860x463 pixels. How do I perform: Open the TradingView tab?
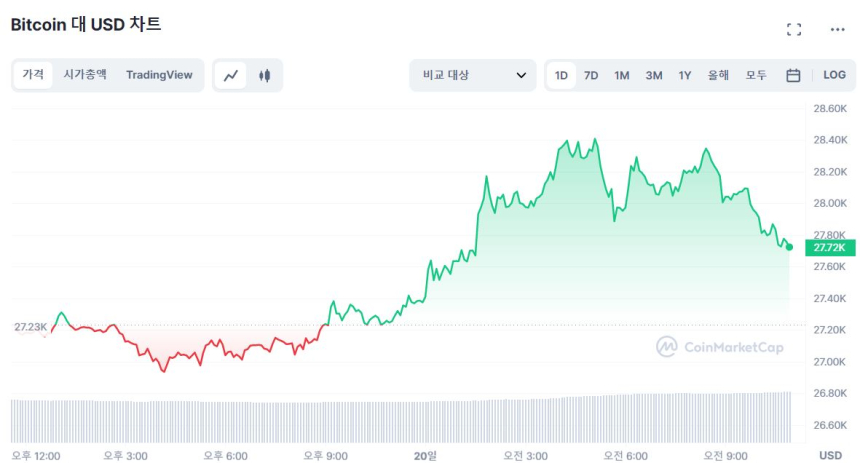click(159, 75)
